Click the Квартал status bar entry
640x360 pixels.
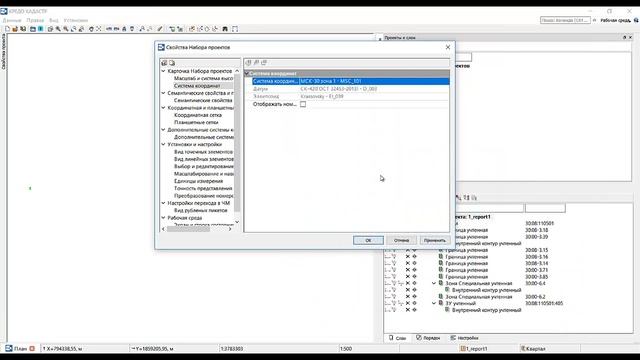click(x=533, y=349)
